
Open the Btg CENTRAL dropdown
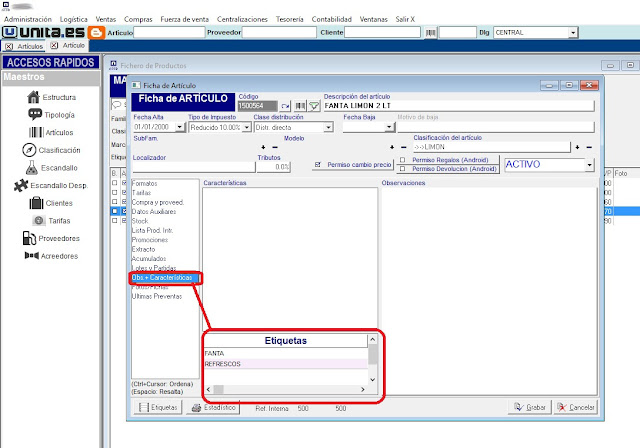point(572,33)
